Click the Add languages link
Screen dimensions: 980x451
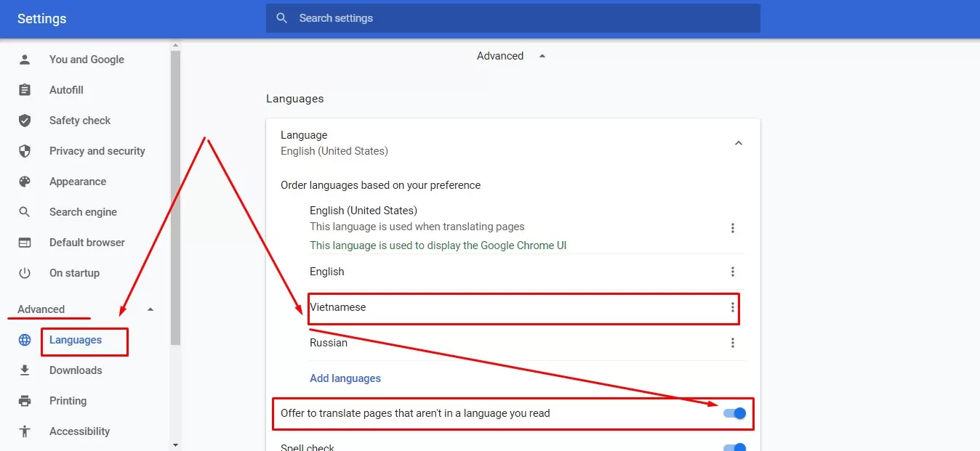pyautogui.click(x=345, y=378)
